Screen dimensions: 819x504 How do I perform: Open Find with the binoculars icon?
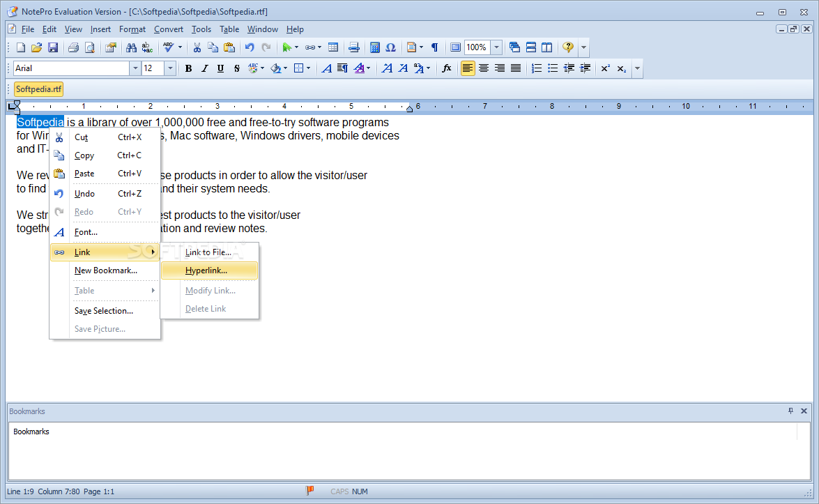tap(131, 47)
